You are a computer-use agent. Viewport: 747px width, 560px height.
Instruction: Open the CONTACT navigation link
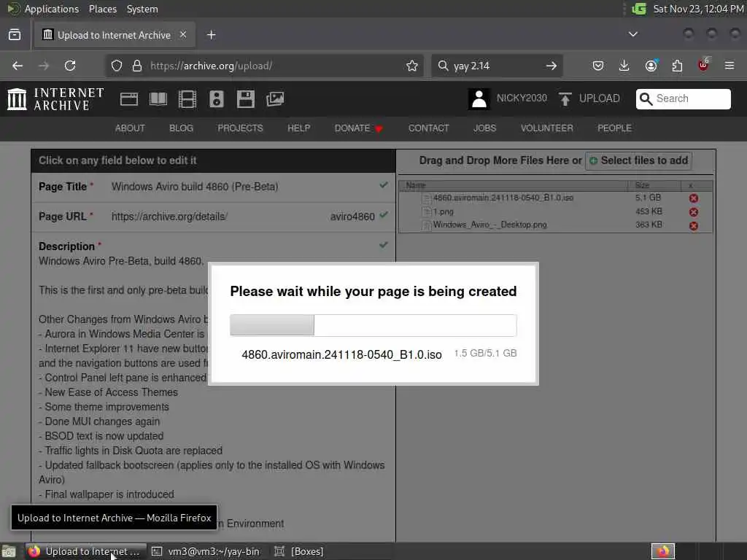[x=429, y=128]
